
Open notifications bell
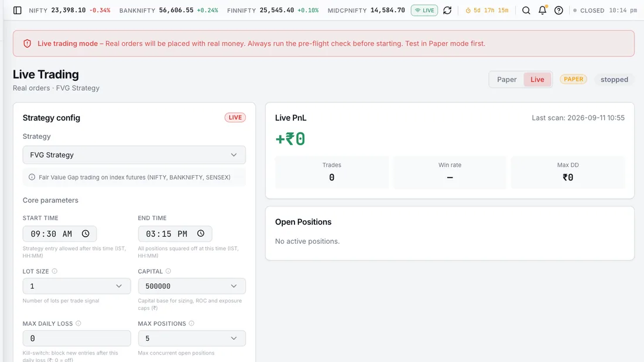[x=543, y=11]
